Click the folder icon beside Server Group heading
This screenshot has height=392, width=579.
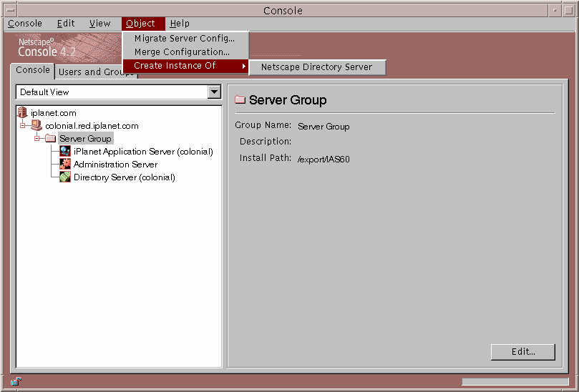tap(240, 99)
